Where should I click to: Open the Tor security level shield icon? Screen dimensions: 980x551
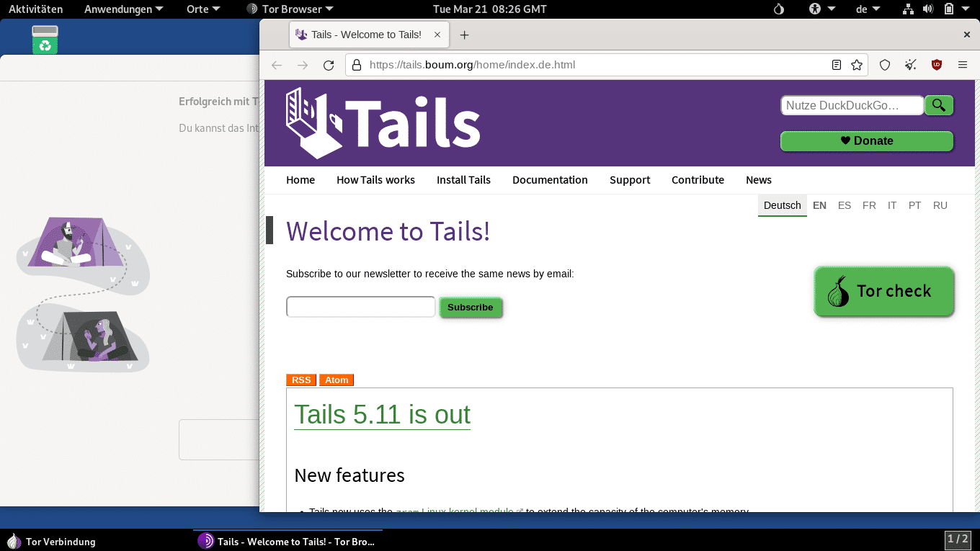pos(885,65)
